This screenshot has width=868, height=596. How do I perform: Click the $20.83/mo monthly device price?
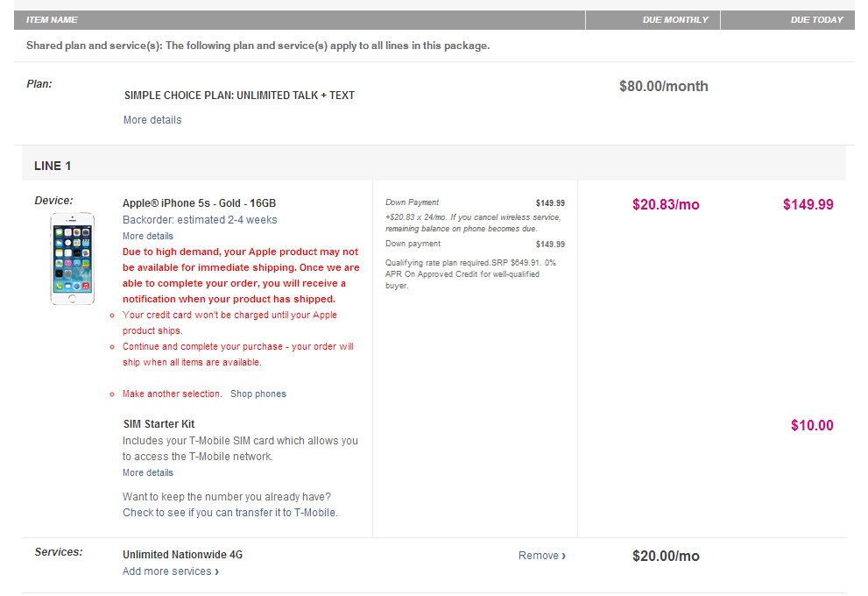[x=666, y=204]
